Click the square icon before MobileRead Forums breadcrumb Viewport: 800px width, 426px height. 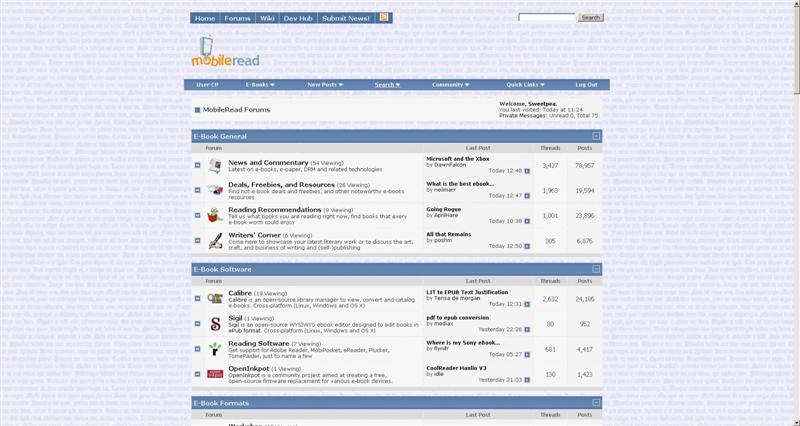(197, 110)
